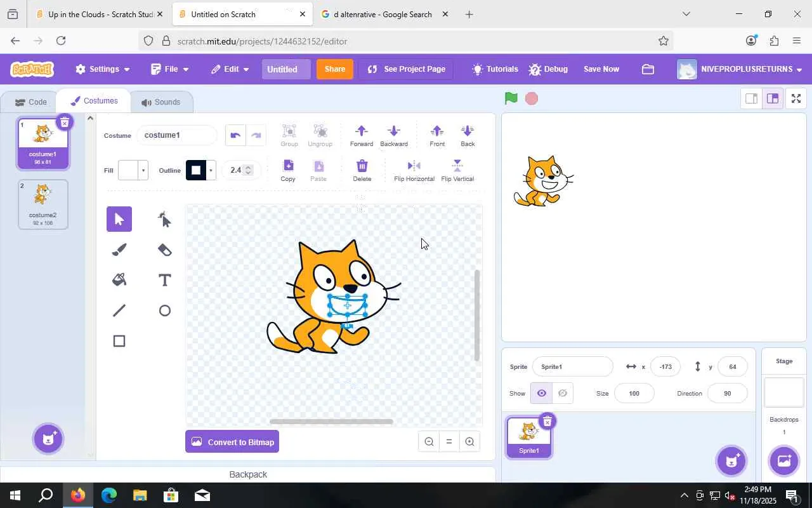Switch to small stage layout
The height and width of the screenshot is (508, 812).
pos(751,98)
